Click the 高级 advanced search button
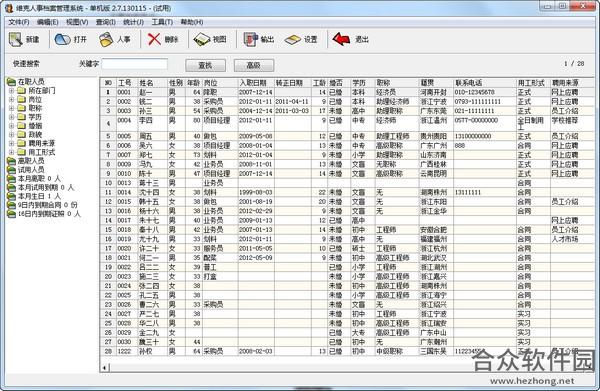 point(254,65)
